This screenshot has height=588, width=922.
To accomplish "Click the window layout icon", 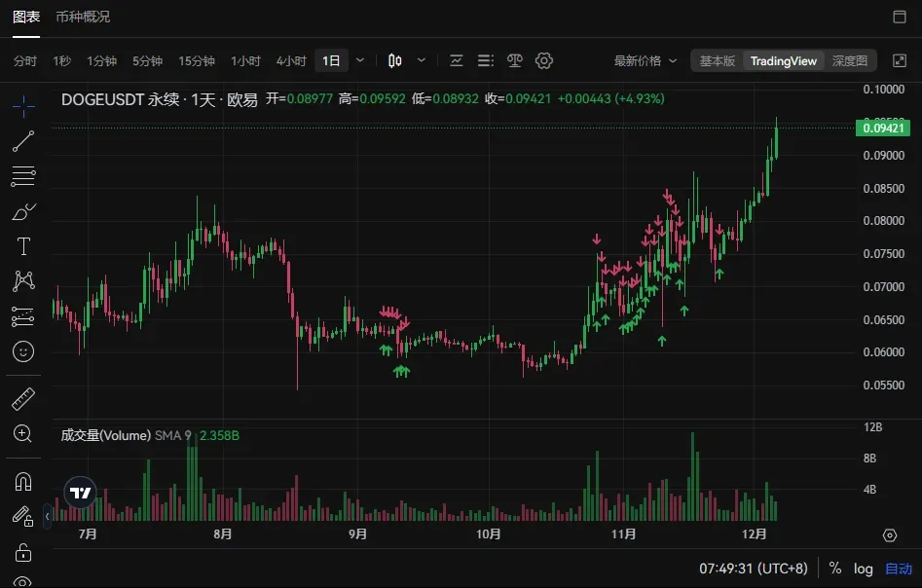I will click(x=899, y=17).
